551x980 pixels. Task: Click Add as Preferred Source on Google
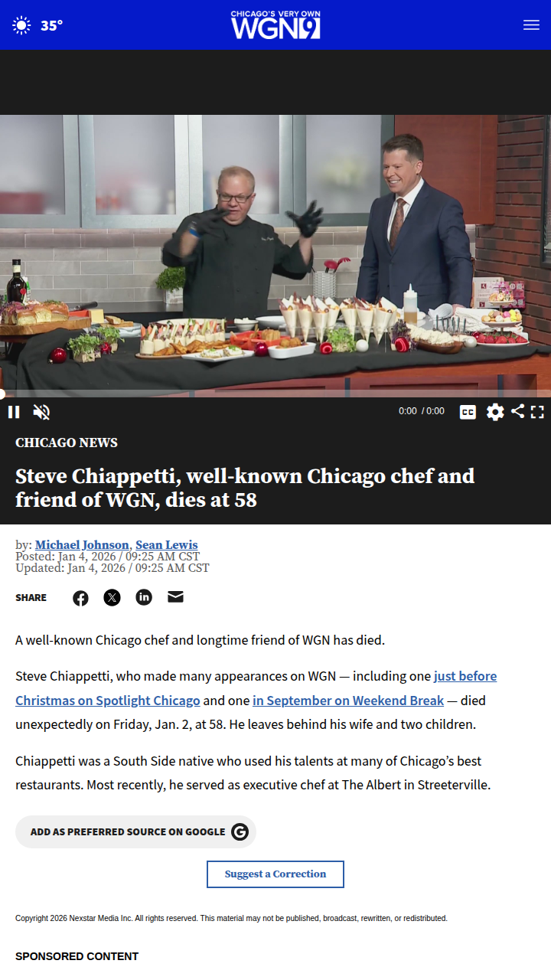tap(135, 831)
